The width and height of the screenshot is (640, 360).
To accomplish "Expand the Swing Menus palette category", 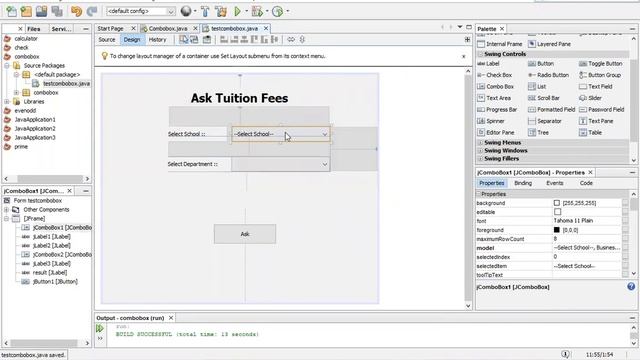I will pos(481,143).
